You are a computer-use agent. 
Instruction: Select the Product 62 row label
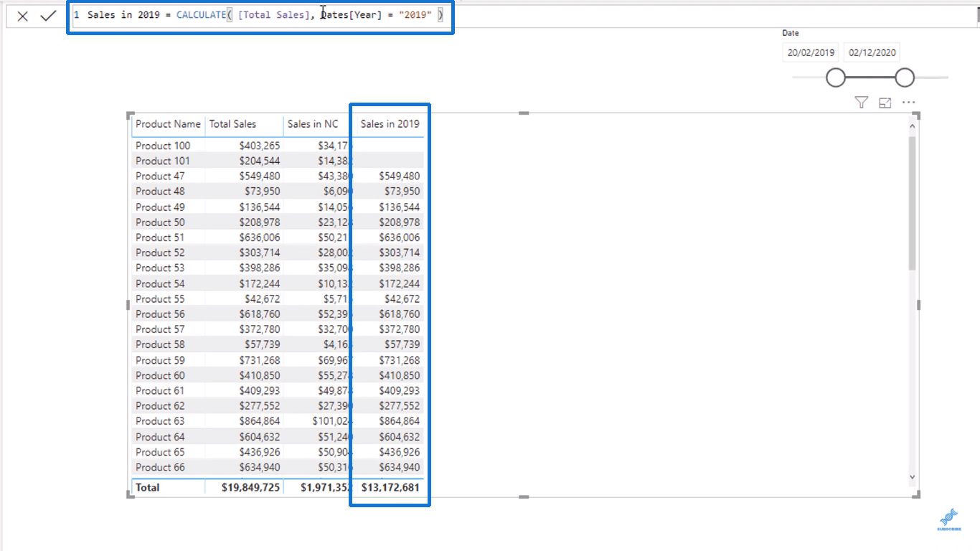(160, 405)
